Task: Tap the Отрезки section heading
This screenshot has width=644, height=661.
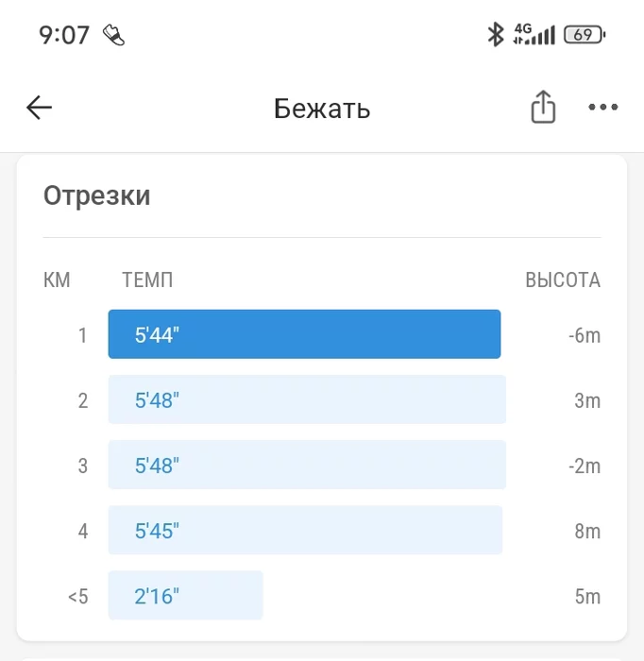Action: point(97,196)
